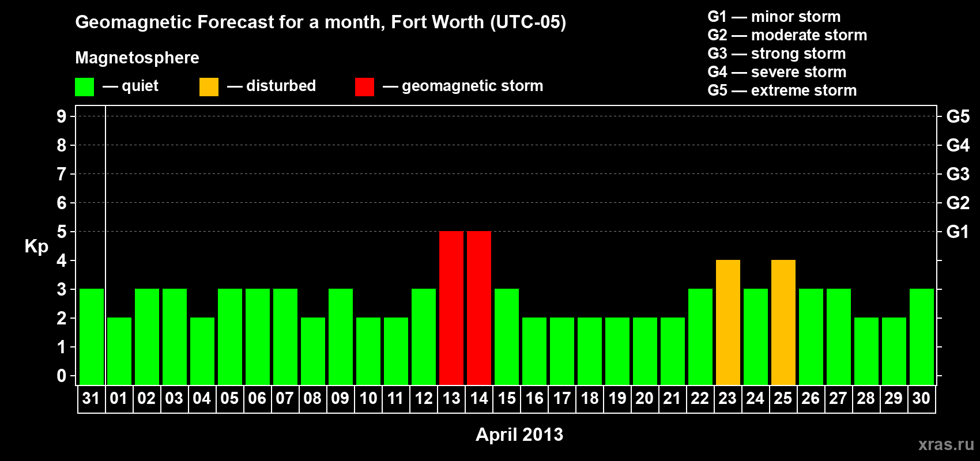Screen dimensions: 980x461
Task: Click the green quiet legend swatch
Action: pos(84,87)
